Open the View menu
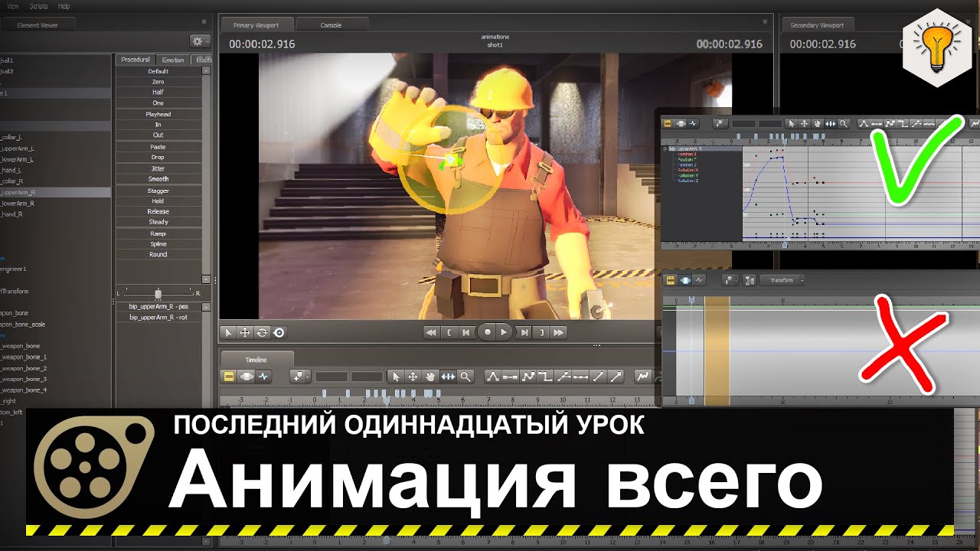980x551 pixels. 12,5
